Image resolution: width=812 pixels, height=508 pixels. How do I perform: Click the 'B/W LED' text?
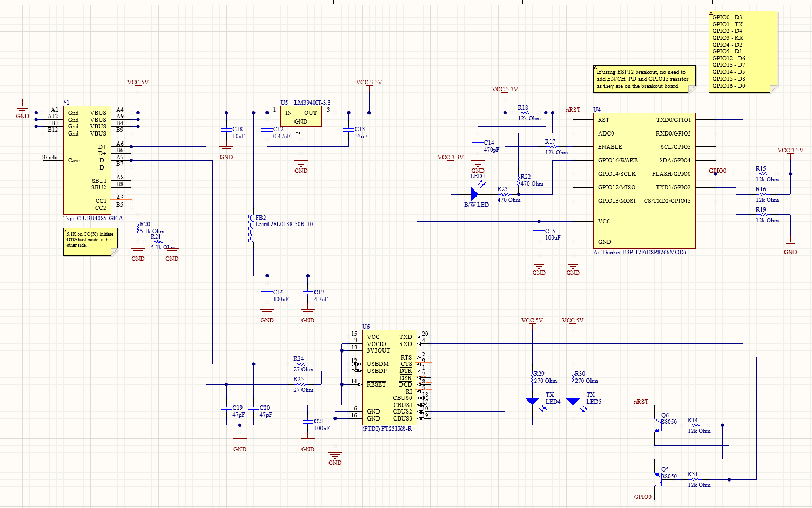point(477,205)
